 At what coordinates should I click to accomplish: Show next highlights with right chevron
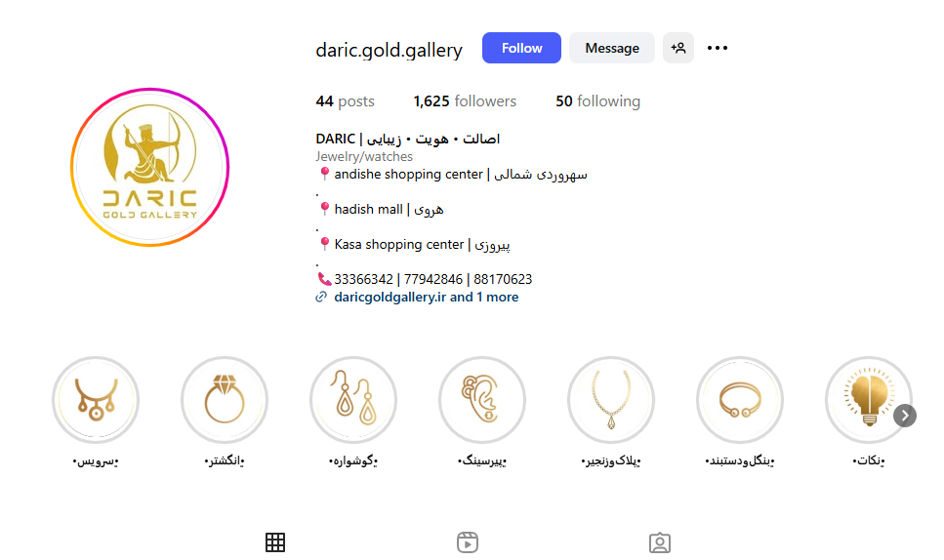(x=905, y=416)
